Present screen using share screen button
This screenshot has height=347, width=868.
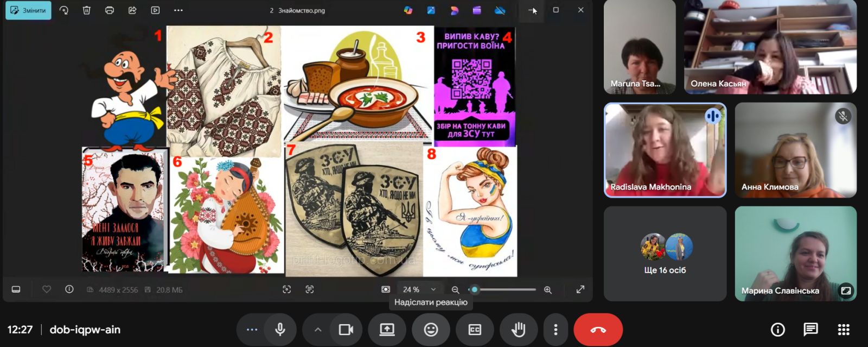pyautogui.click(x=387, y=330)
